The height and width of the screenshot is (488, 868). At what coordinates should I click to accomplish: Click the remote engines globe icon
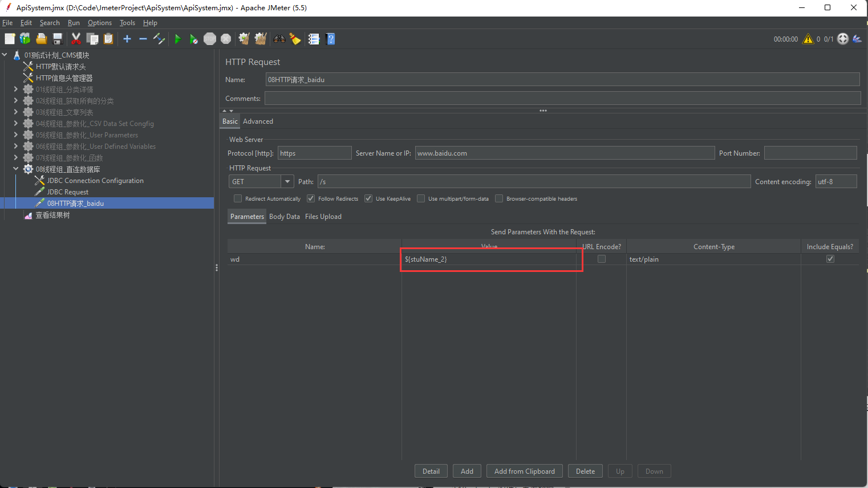point(843,39)
